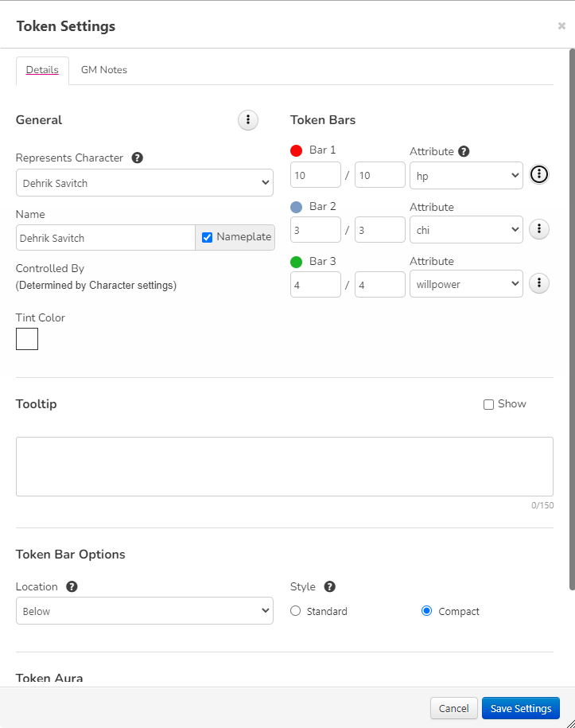The height and width of the screenshot is (728, 575).
Task: Open the Tint Color swatch
Action: click(27, 339)
